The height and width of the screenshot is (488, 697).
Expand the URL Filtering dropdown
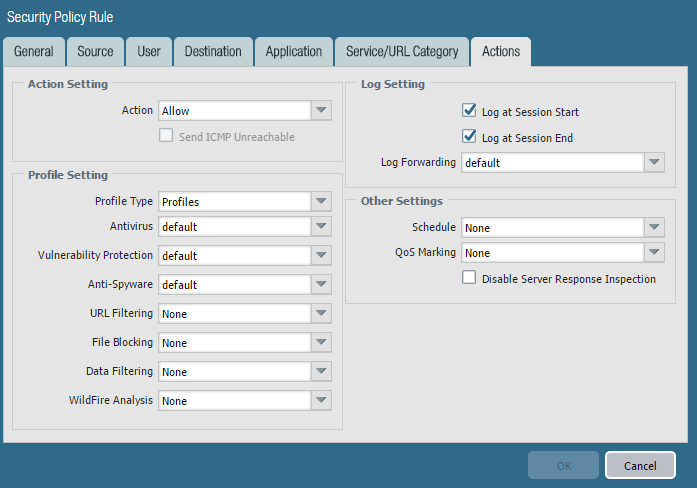tap(321, 314)
